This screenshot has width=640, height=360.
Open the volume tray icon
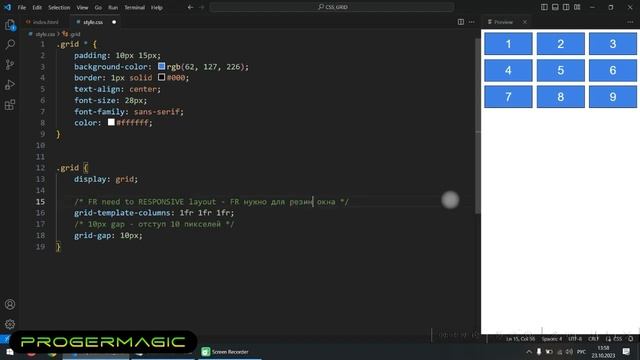pos(569,352)
